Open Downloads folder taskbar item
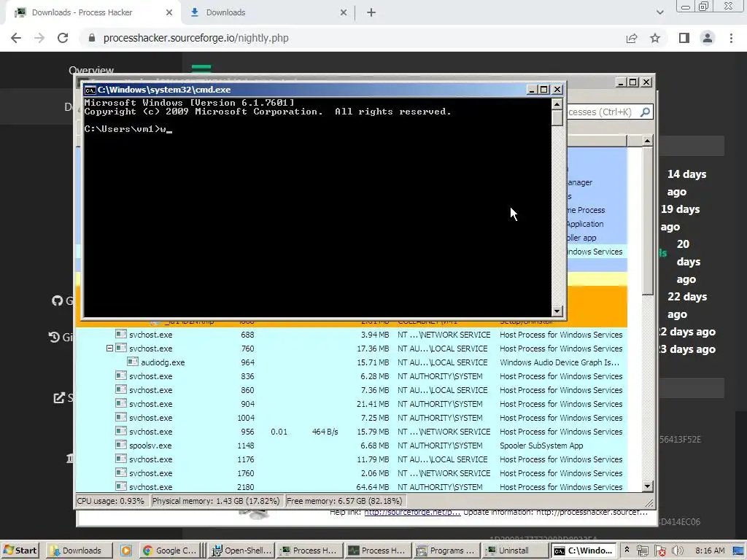This screenshot has width=747, height=560. click(79, 551)
